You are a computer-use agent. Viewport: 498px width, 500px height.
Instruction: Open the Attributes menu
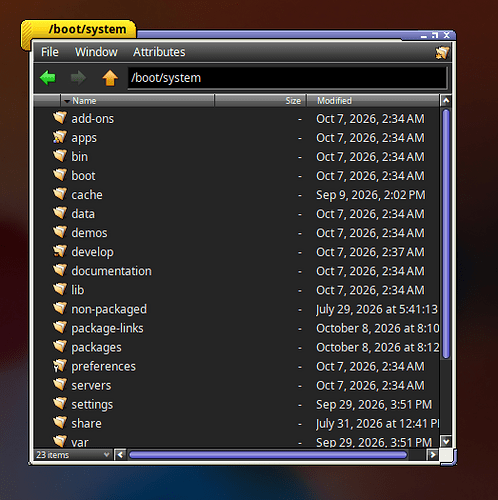click(x=159, y=52)
